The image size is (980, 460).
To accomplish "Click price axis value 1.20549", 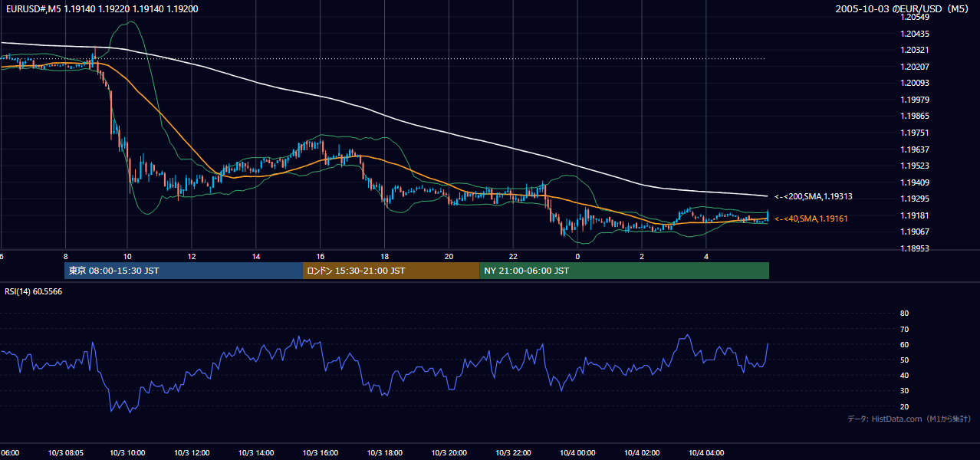I will (x=915, y=17).
